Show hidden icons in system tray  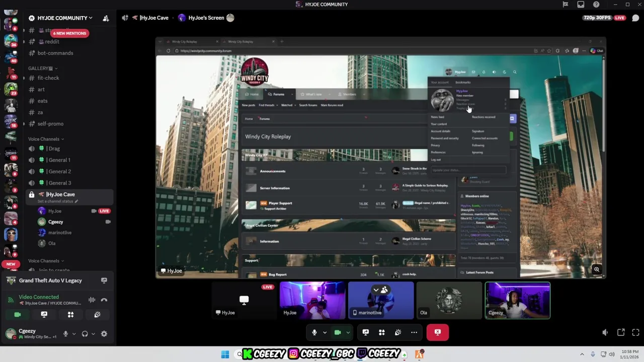pyautogui.click(x=582, y=354)
